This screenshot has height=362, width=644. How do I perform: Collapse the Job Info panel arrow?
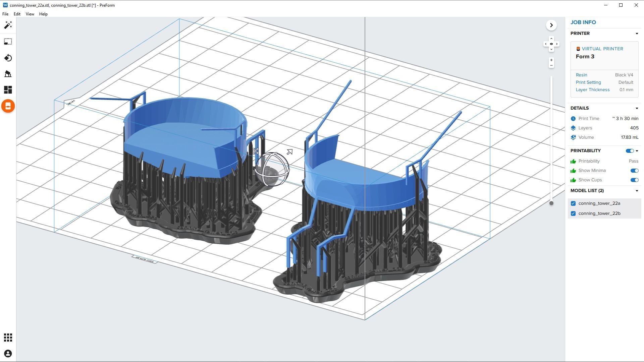pos(551,25)
